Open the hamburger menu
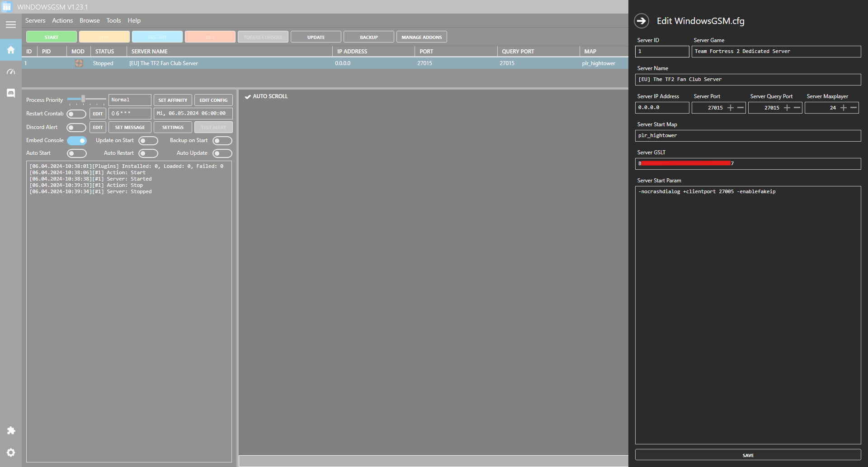The image size is (868, 467). (x=11, y=24)
